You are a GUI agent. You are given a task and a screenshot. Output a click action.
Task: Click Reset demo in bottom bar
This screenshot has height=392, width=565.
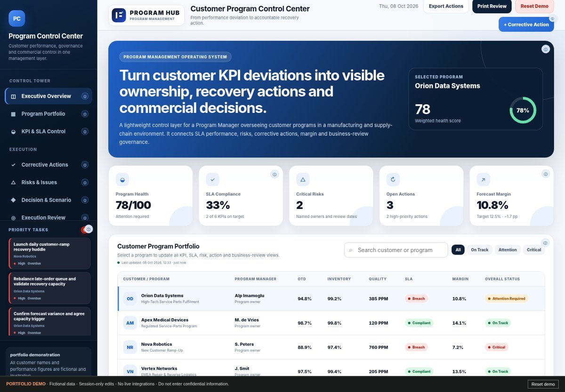point(543,384)
